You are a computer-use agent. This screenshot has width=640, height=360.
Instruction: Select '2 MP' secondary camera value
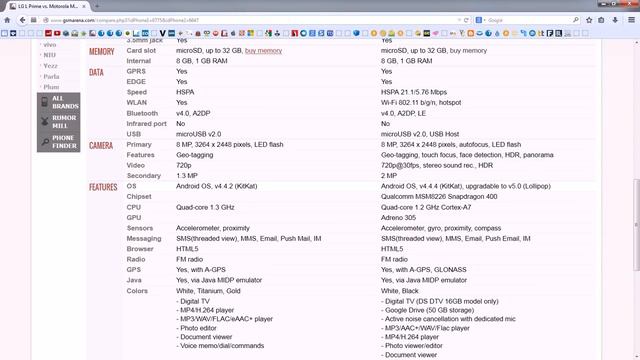pos(389,176)
